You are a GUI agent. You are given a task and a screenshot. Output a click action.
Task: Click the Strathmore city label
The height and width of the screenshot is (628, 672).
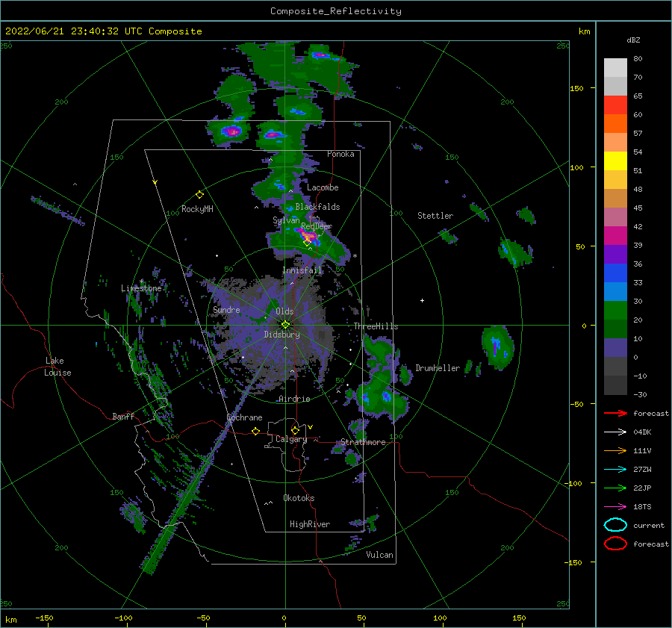[363, 442]
